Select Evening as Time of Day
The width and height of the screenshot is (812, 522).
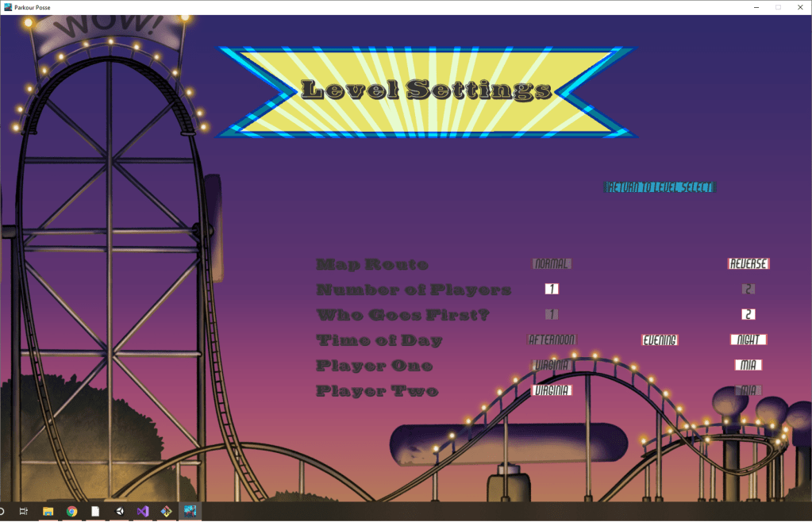[x=660, y=340]
